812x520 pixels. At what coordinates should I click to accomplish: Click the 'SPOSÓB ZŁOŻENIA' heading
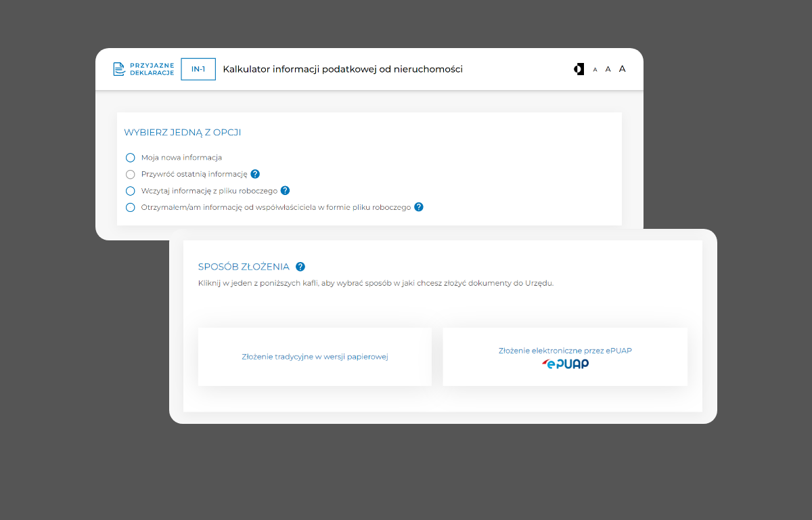pyautogui.click(x=244, y=267)
